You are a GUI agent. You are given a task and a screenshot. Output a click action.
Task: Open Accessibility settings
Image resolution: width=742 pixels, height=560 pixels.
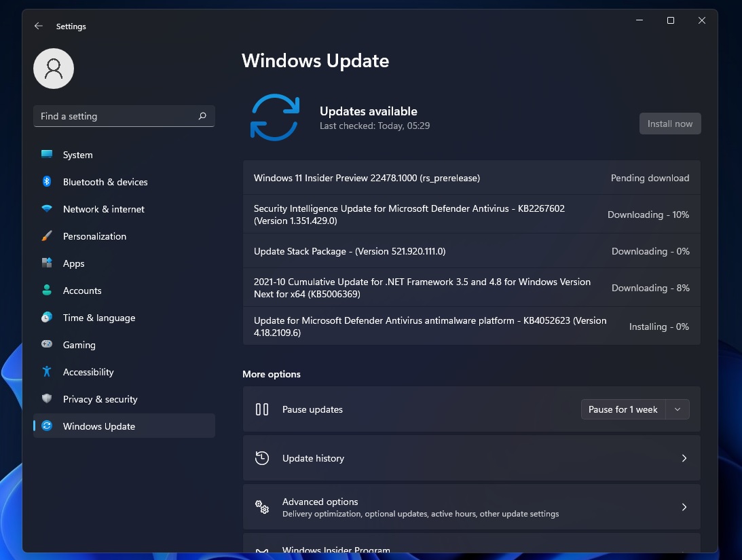[124, 372]
